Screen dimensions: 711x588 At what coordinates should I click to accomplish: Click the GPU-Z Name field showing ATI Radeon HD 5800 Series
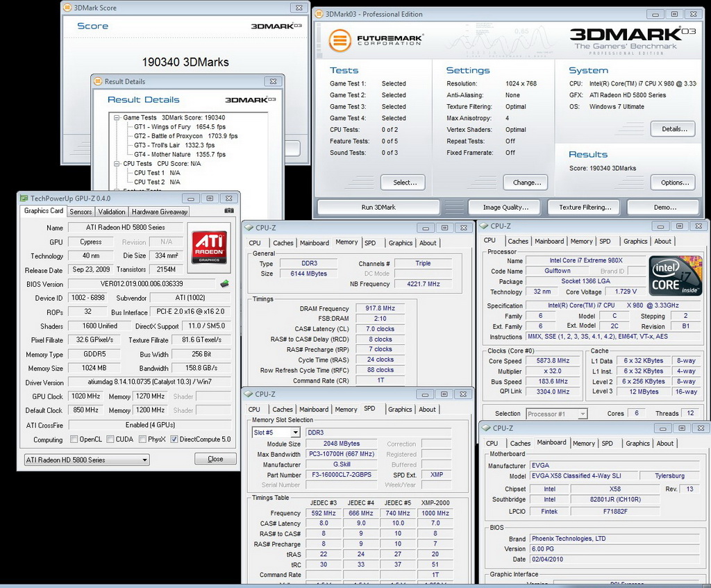point(126,228)
